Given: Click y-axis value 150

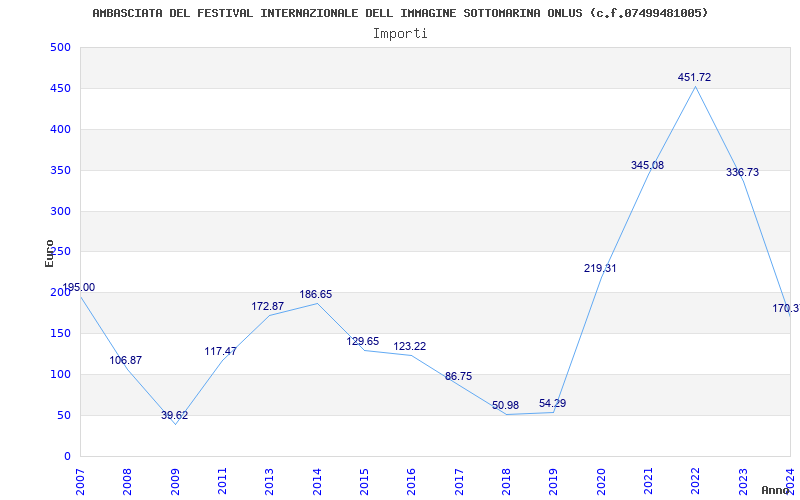Looking at the screenshot, I should [x=60, y=333].
